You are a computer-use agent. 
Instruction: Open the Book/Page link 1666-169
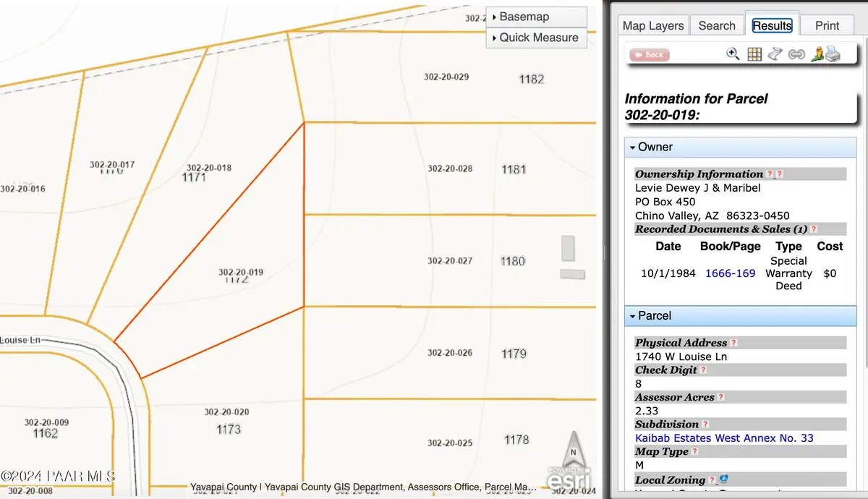(x=730, y=273)
